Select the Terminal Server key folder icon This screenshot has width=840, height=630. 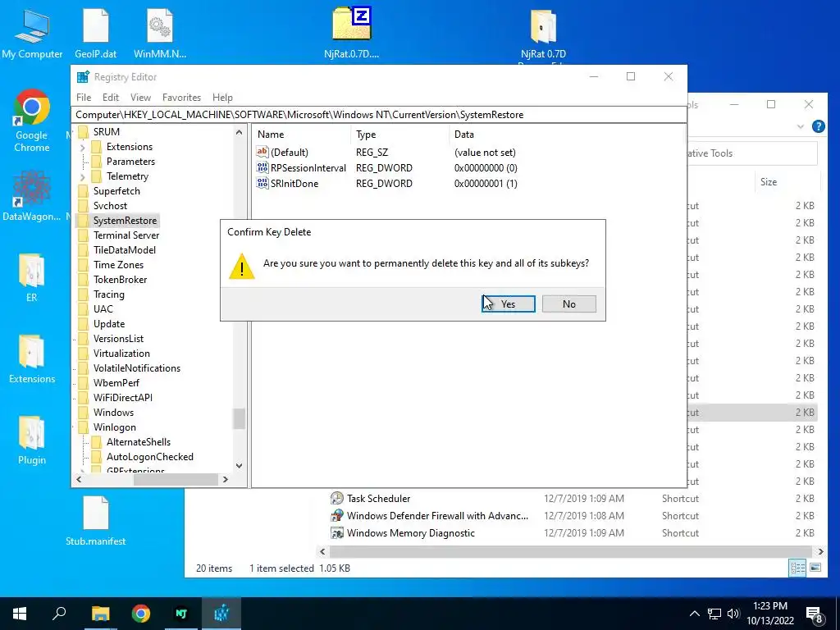tap(83, 235)
